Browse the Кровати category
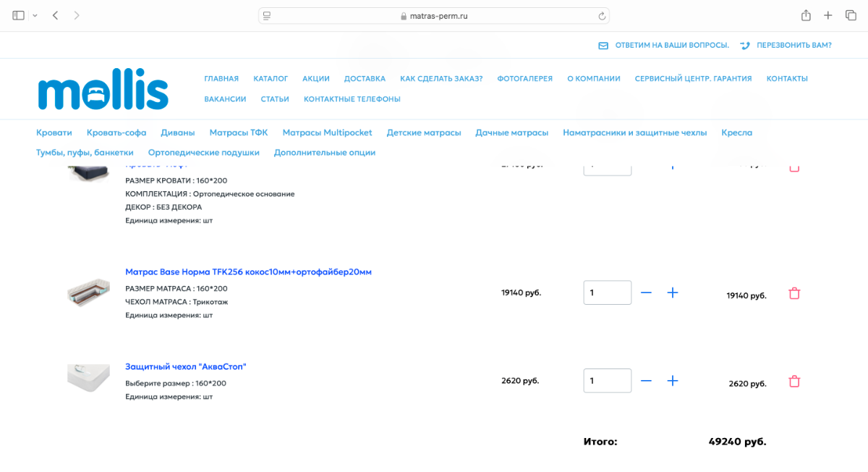This screenshot has width=868, height=472. tap(54, 132)
